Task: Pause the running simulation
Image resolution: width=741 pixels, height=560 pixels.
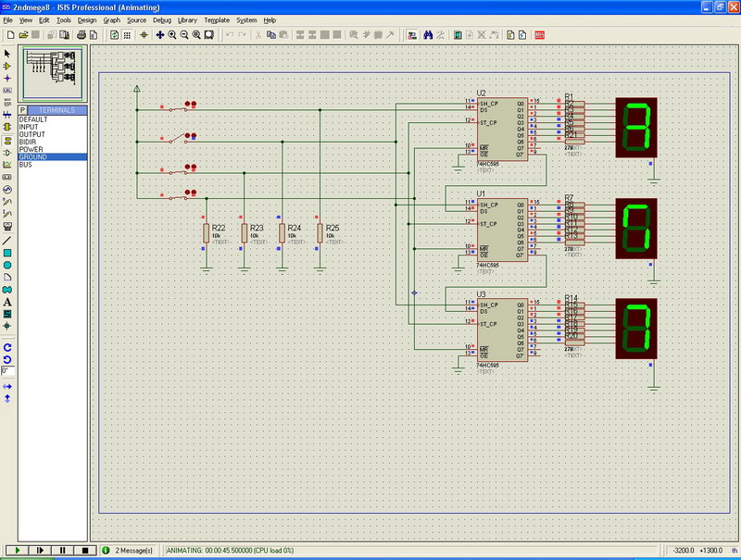Action: 62,550
